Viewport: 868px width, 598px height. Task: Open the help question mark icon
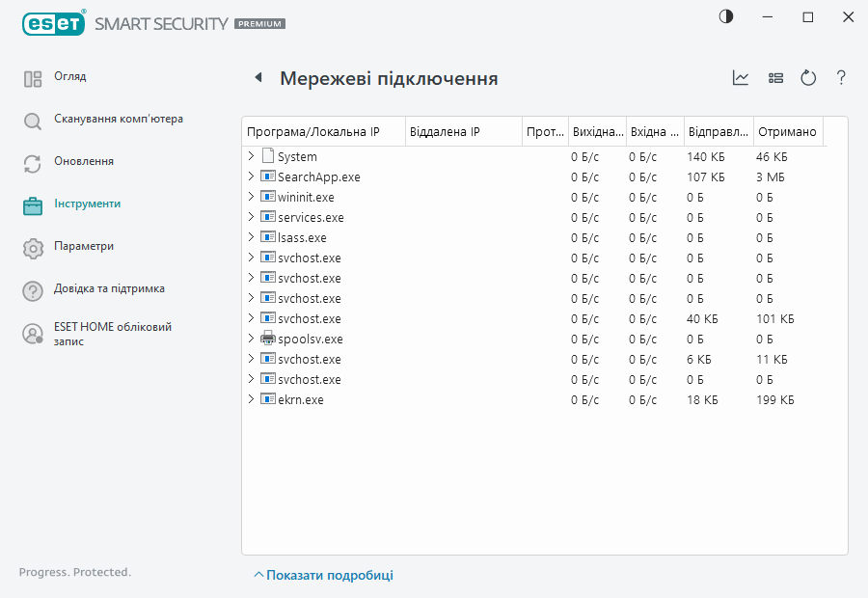[841, 78]
